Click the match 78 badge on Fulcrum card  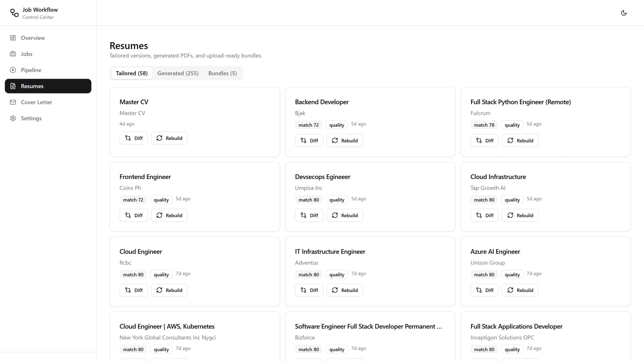tap(484, 125)
